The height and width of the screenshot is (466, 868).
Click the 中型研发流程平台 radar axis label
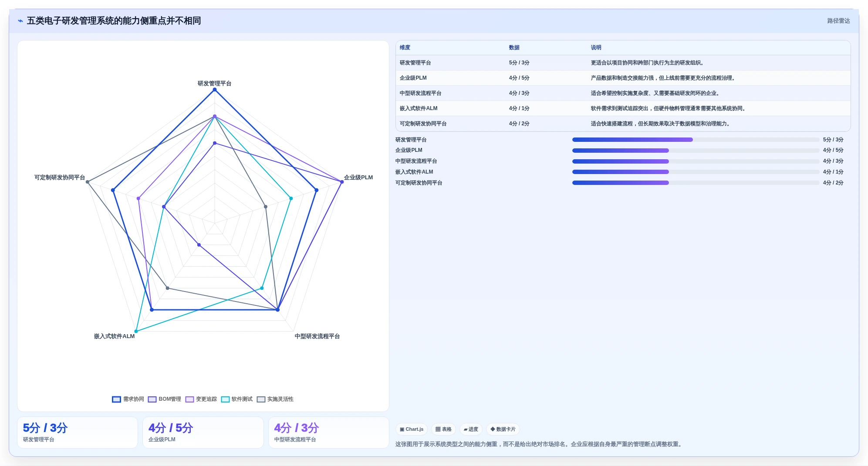point(317,336)
